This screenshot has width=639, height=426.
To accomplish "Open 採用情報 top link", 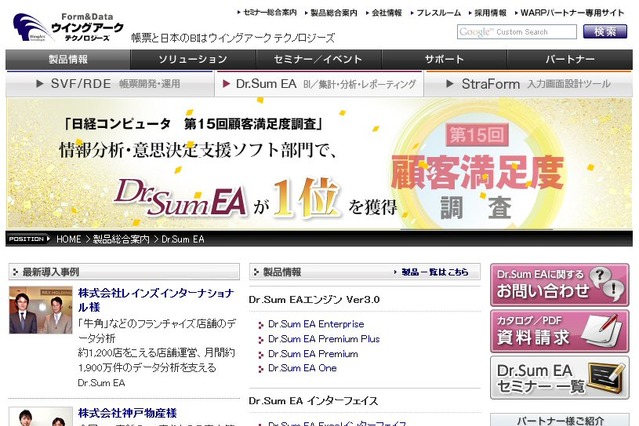I will (490, 13).
